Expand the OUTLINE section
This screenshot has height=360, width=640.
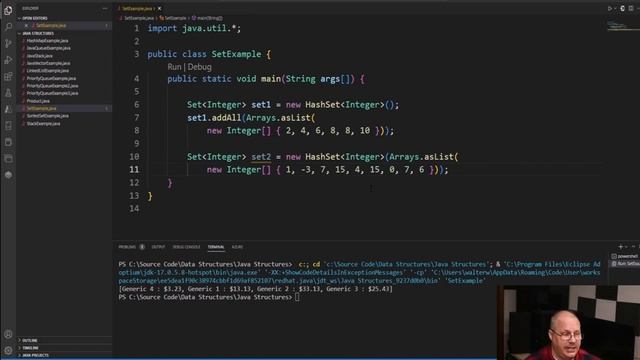[29, 340]
